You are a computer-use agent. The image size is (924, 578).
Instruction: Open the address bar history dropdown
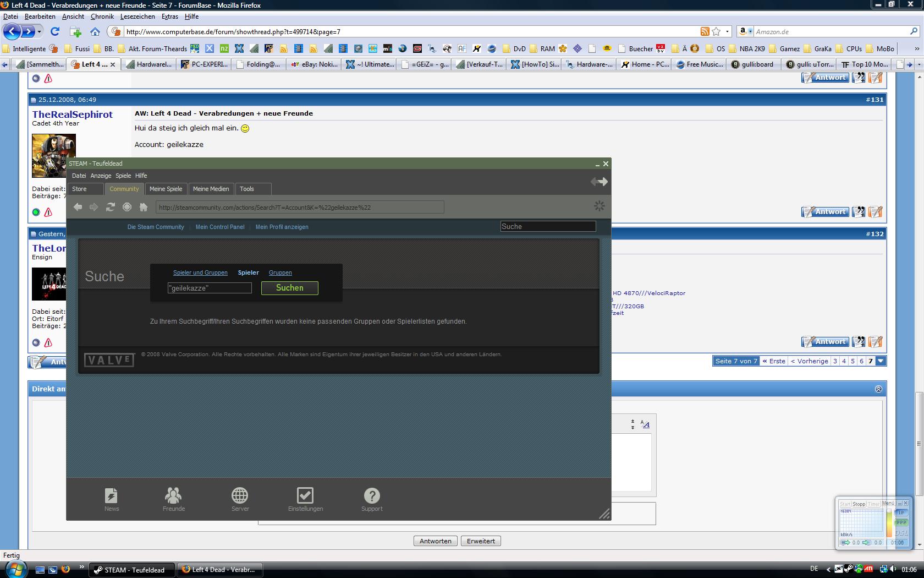tap(727, 31)
